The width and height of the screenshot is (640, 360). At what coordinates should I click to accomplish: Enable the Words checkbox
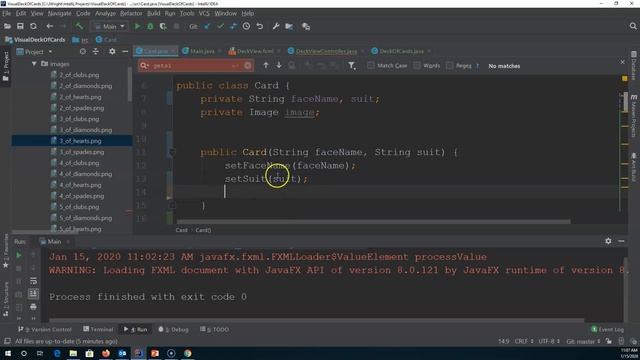[417, 65]
